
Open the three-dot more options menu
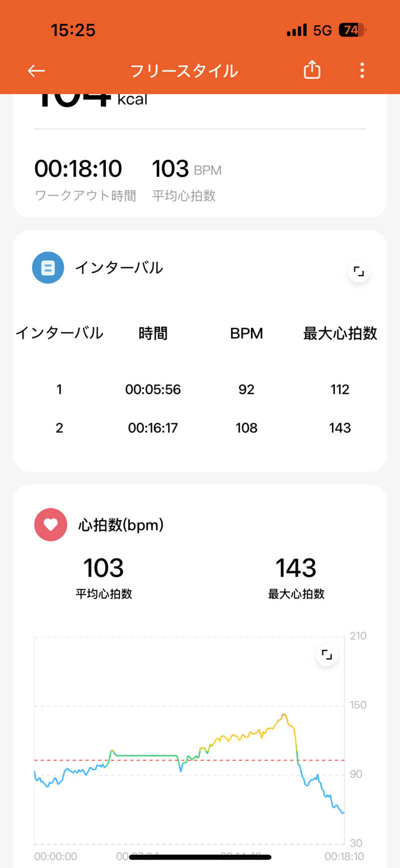tap(362, 71)
